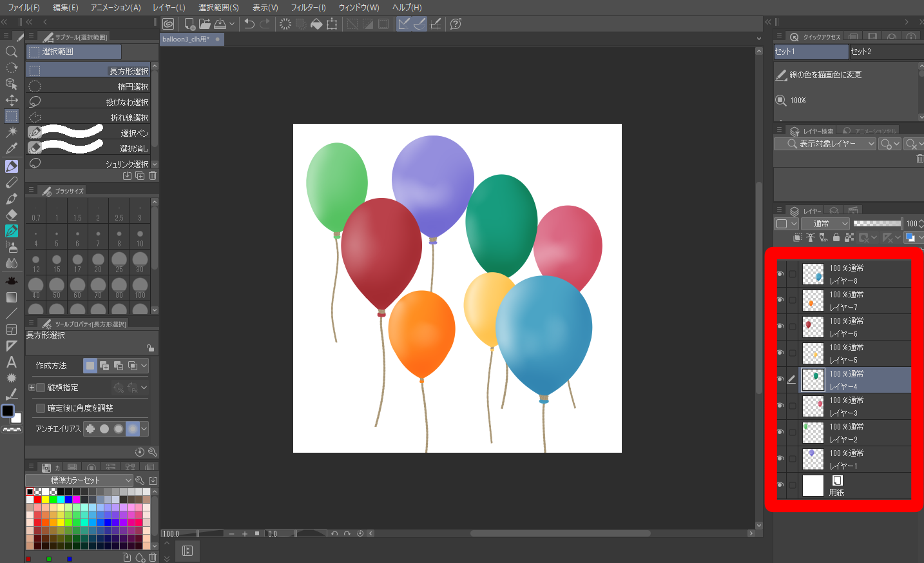
Task: Enable the 縦横指定 checkbox
Action: [x=41, y=388]
